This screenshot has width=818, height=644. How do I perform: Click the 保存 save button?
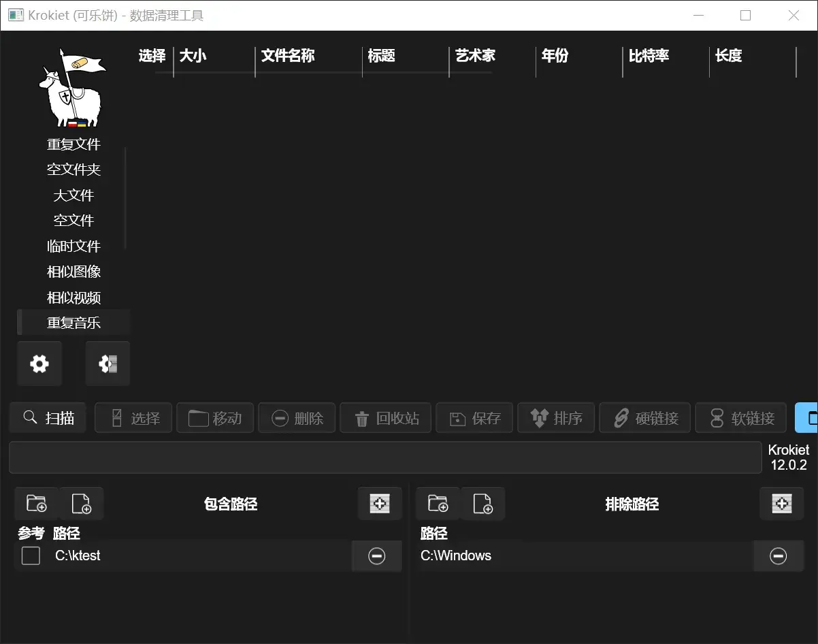click(x=474, y=417)
